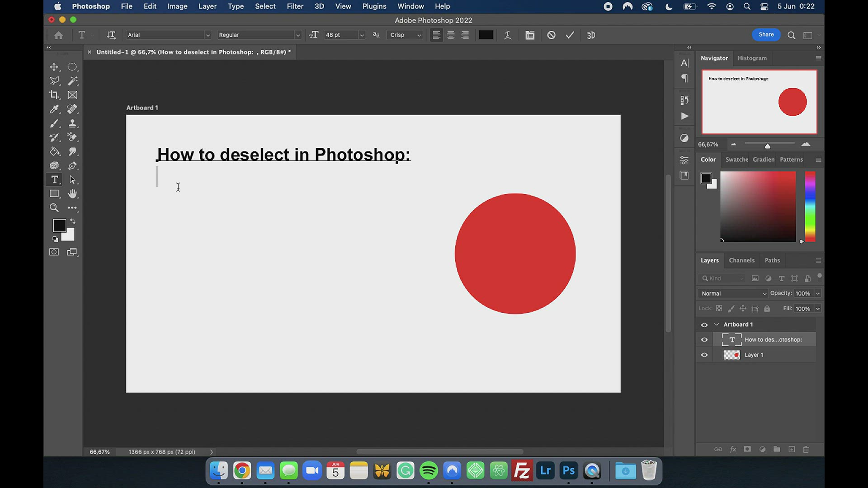This screenshot has height=488, width=868.
Task: Click the text color swatch
Action: [486, 35]
